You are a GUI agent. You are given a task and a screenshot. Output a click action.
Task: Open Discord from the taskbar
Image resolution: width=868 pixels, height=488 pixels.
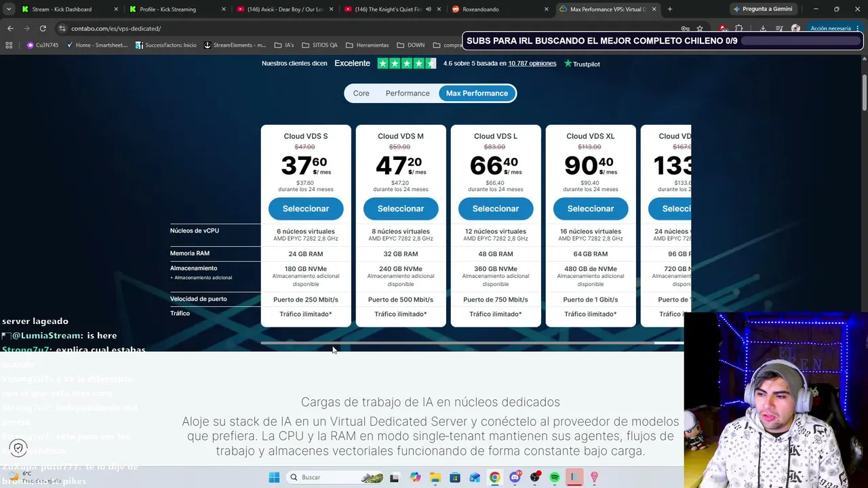click(x=515, y=477)
